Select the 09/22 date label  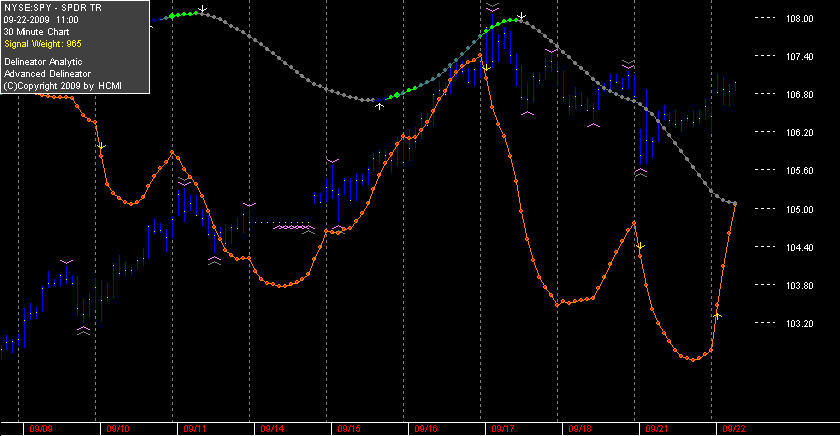coord(734,429)
